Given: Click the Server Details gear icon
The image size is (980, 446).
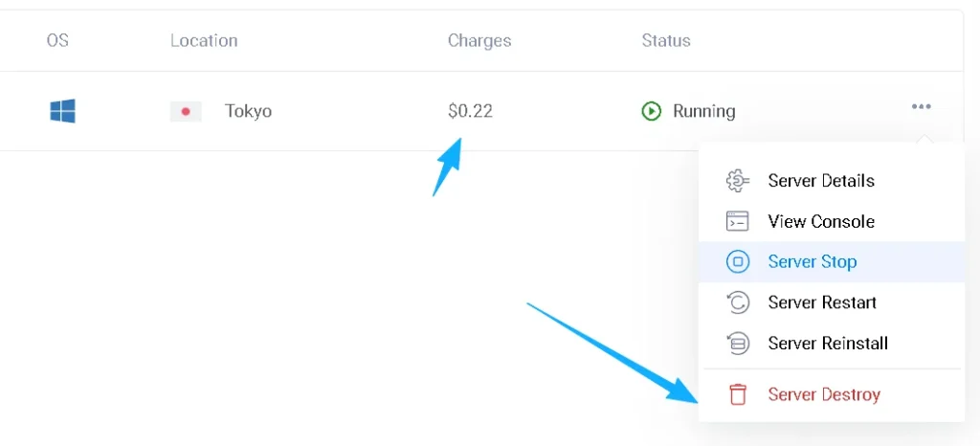Looking at the screenshot, I should tap(737, 181).
